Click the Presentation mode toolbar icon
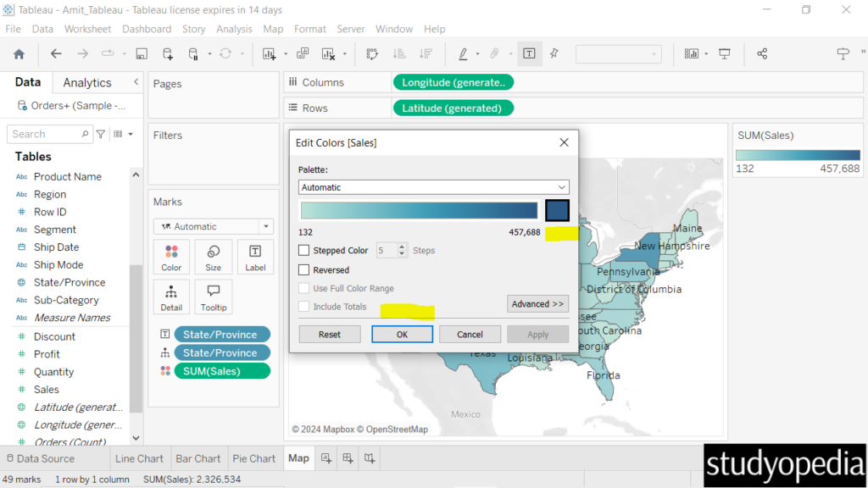This screenshot has width=868, height=488. (x=725, y=53)
